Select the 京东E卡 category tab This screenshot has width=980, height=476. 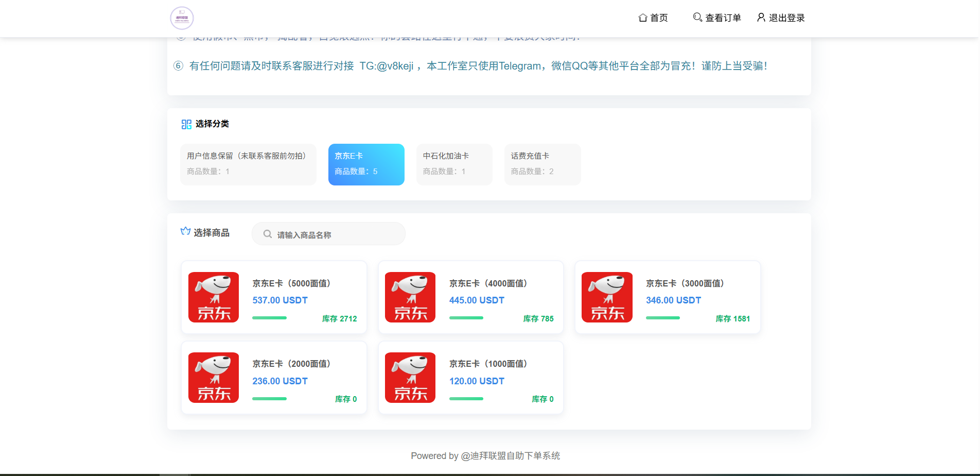tap(366, 164)
